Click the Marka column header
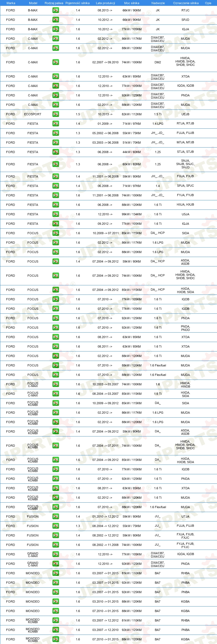The image size is (217, 644). point(11,3)
